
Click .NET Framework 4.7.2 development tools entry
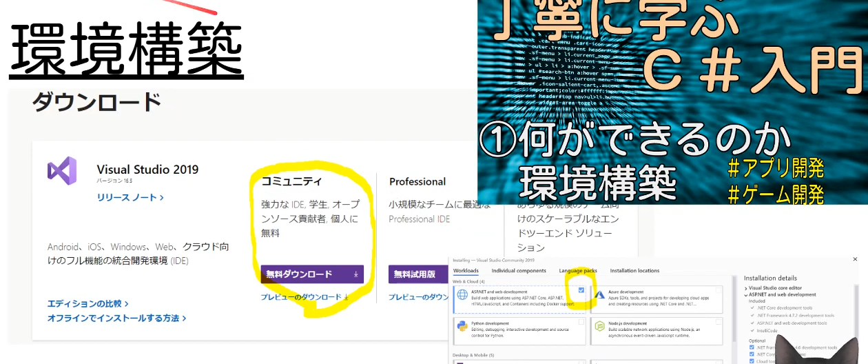tap(796, 315)
